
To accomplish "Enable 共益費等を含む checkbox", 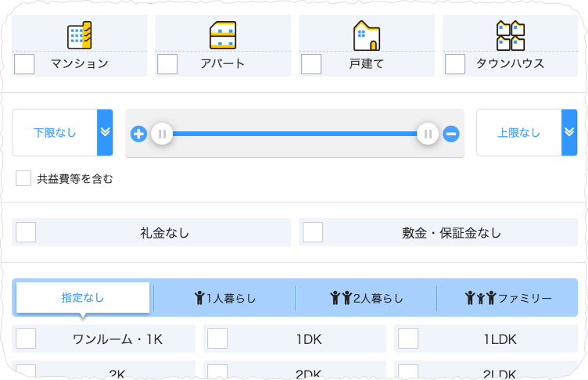I will [24, 179].
